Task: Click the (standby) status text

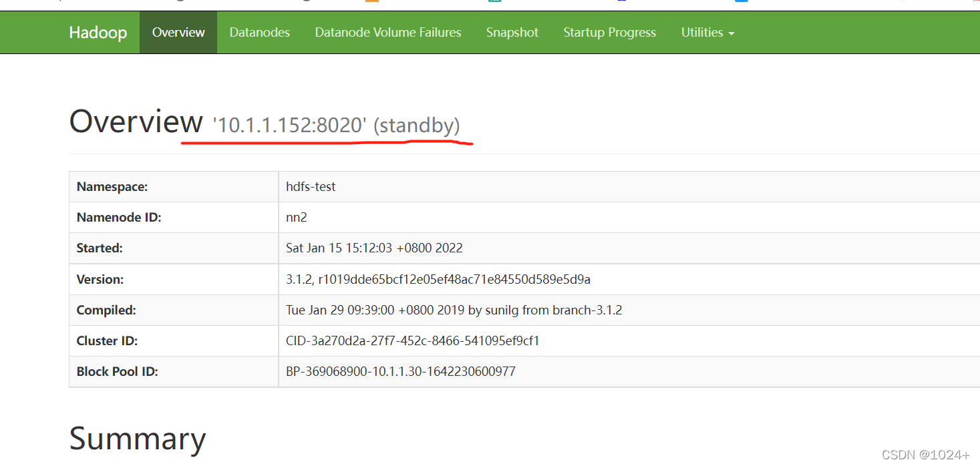Action: click(417, 125)
